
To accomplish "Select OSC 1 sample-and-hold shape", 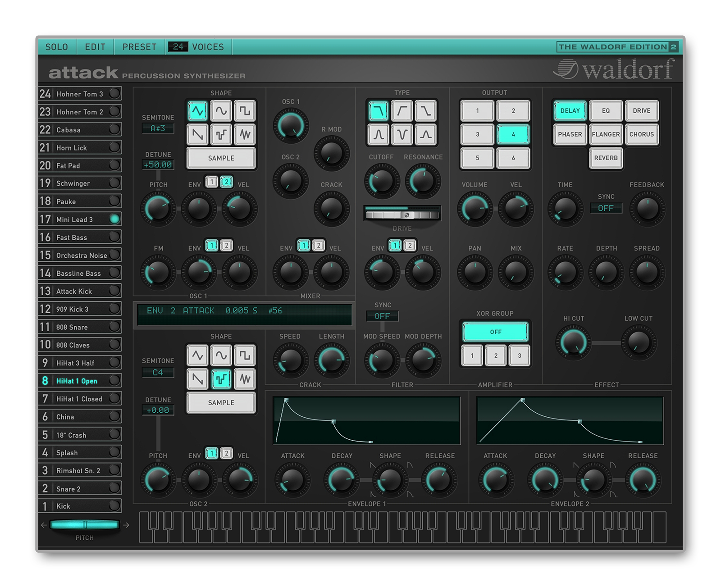I will pyautogui.click(x=221, y=134).
